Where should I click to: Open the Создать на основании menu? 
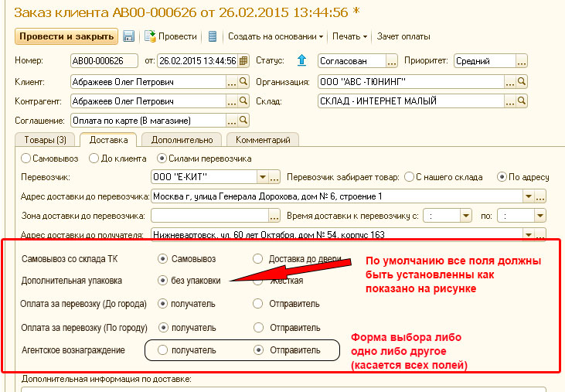[276, 36]
